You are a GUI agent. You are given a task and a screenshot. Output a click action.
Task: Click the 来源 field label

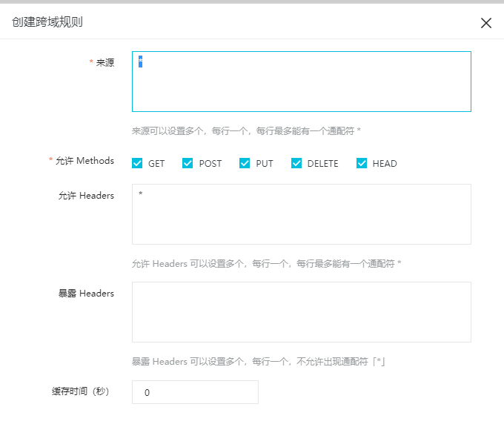click(x=105, y=63)
